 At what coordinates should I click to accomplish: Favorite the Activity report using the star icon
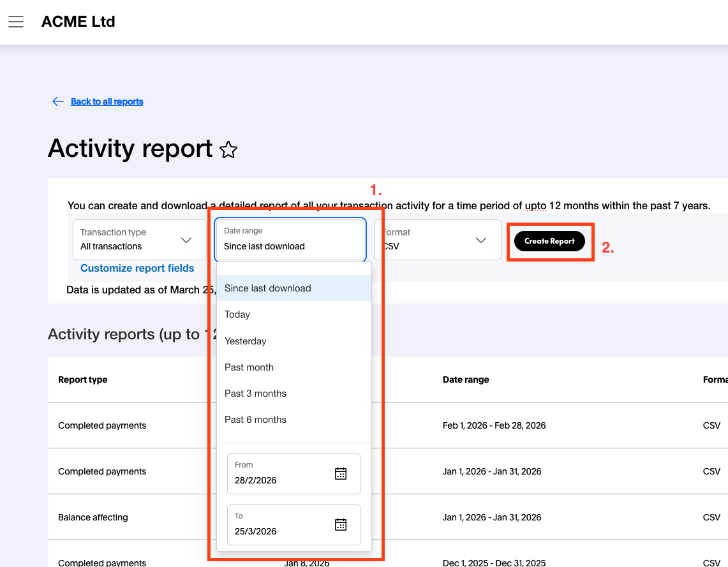coord(229,149)
